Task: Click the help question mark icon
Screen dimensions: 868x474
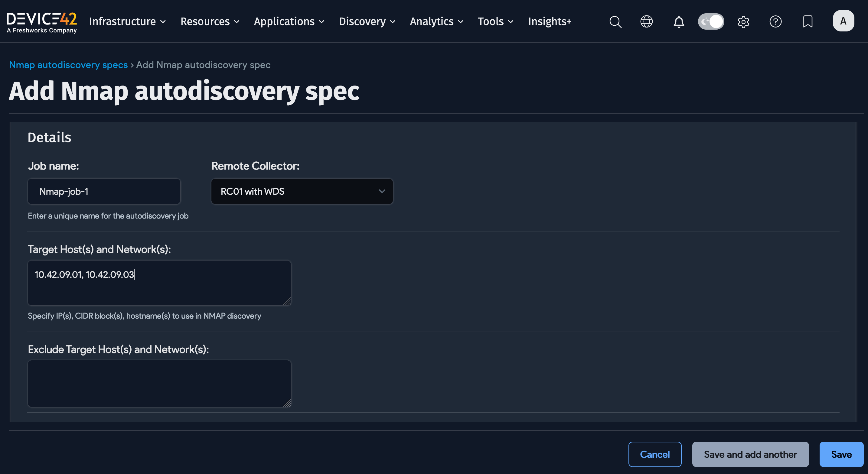Action: click(775, 21)
